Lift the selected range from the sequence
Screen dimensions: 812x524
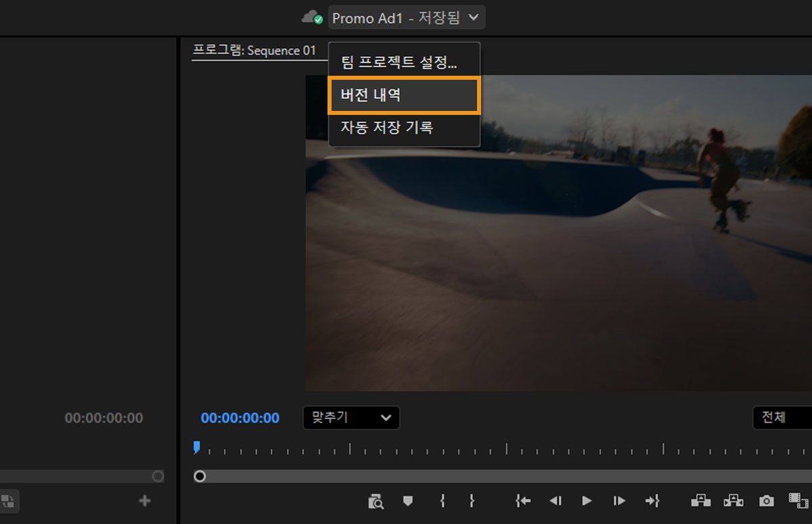tap(700, 501)
